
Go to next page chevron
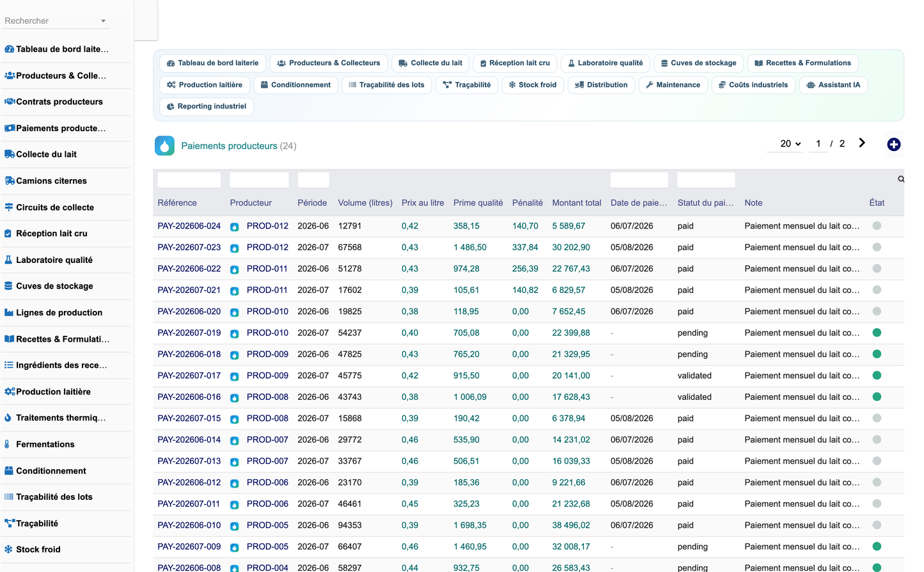point(861,143)
